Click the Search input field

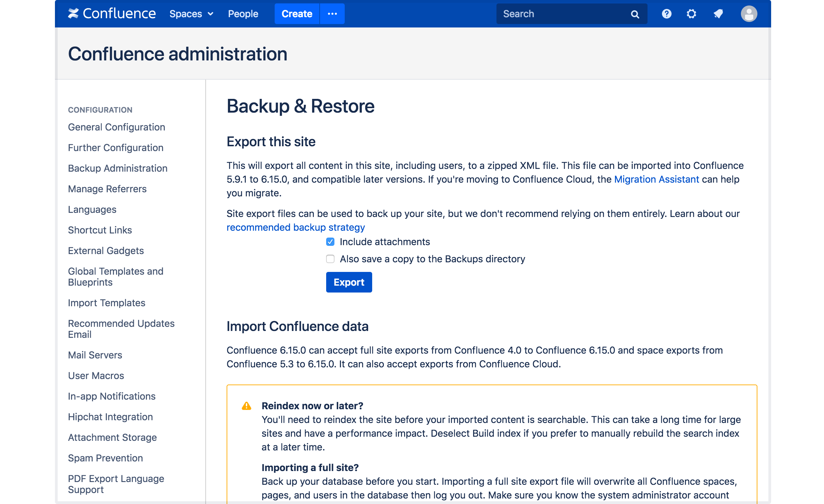568,13
